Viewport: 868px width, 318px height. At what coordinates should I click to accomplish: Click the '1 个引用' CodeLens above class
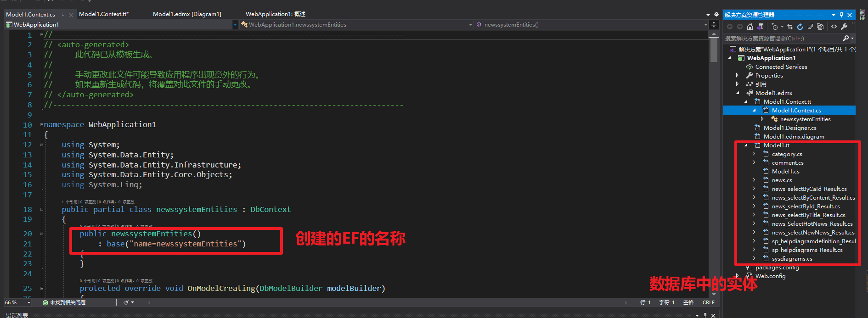69,202
